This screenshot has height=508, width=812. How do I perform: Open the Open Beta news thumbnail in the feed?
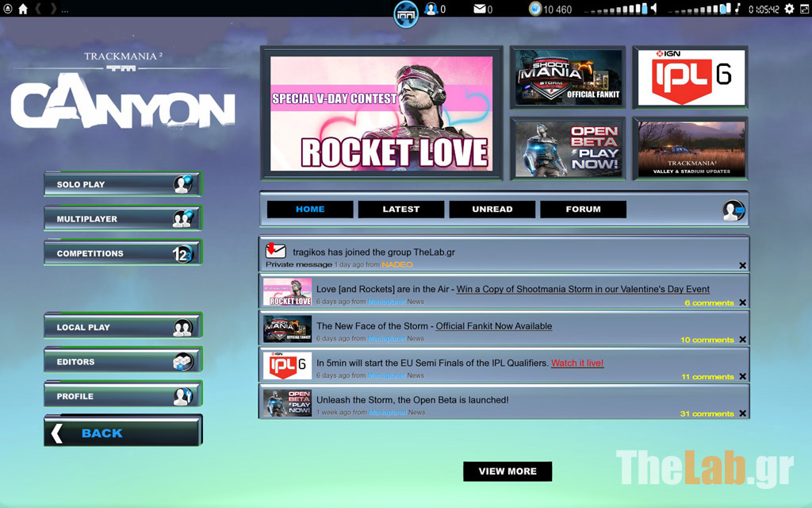[x=287, y=402]
